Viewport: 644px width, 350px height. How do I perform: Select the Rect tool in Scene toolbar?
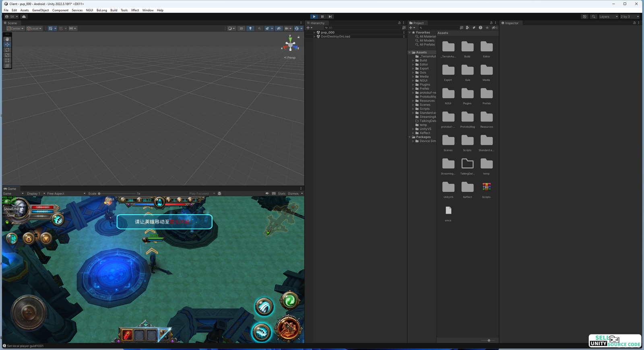[x=7, y=60]
